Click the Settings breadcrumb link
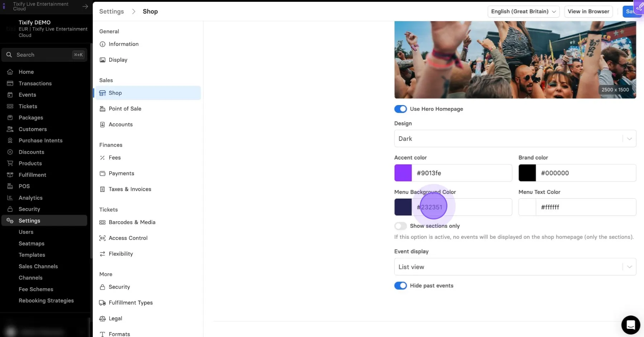The image size is (644, 337). tap(111, 11)
